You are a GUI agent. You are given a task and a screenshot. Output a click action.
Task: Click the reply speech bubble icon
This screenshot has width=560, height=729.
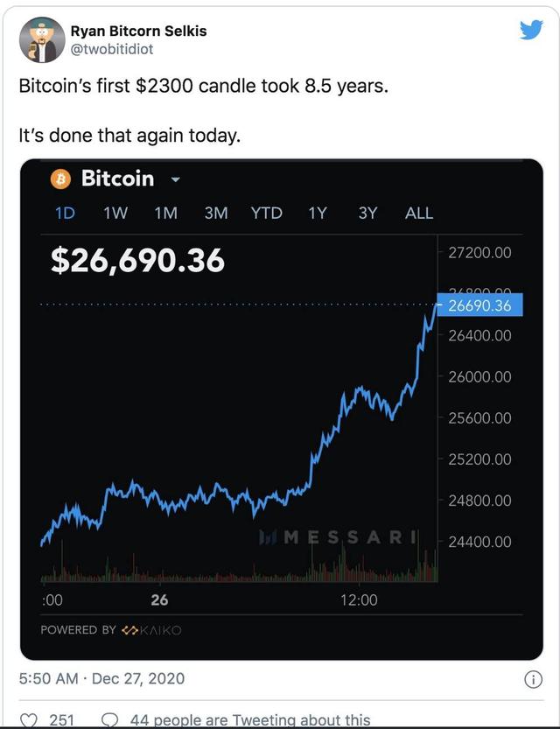point(110,719)
